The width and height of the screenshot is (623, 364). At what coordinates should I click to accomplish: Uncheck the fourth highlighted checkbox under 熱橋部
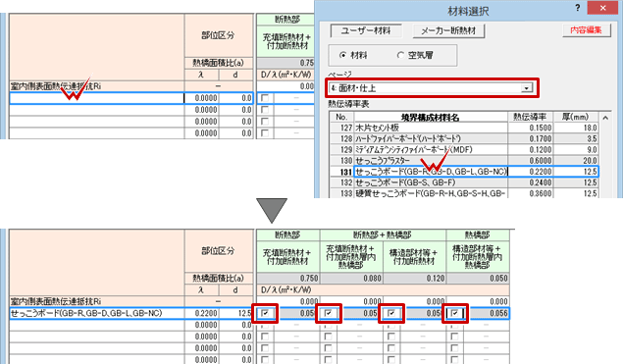pos(455,313)
